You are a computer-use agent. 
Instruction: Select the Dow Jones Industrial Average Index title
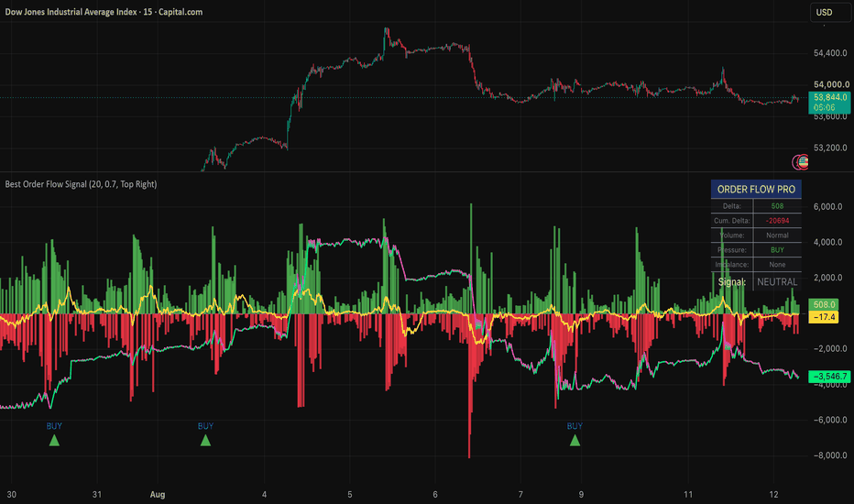tap(104, 11)
